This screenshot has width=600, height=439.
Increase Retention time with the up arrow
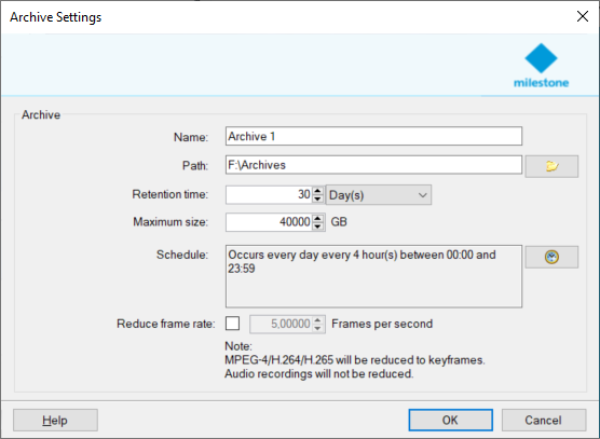318,190
